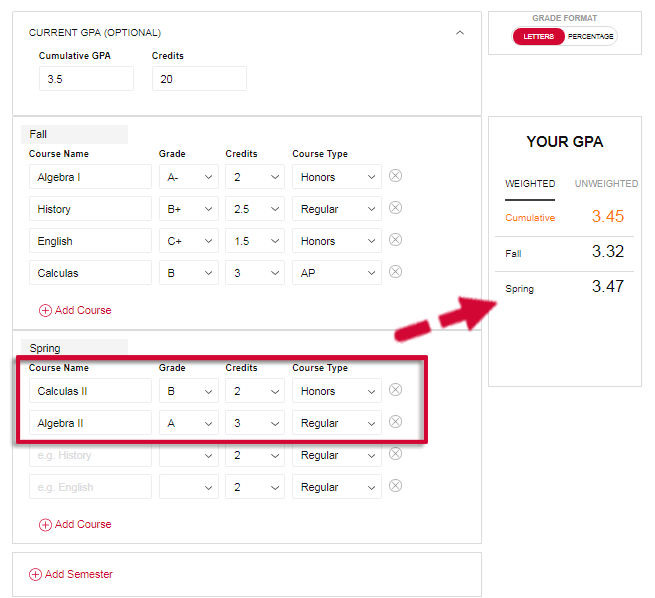The image size is (655, 598).
Task: Open grade dropdown for Algebra I
Action: click(189, 177)
